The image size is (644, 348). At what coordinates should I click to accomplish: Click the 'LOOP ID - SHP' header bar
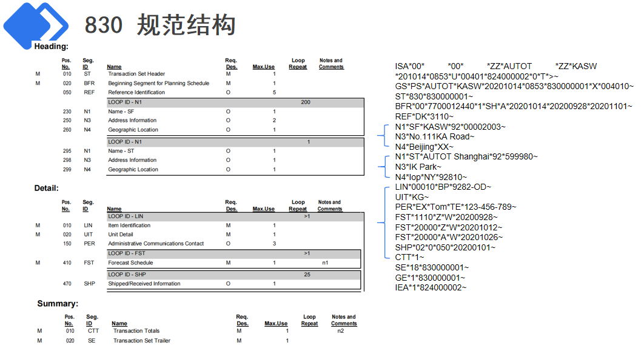point(235,274)
